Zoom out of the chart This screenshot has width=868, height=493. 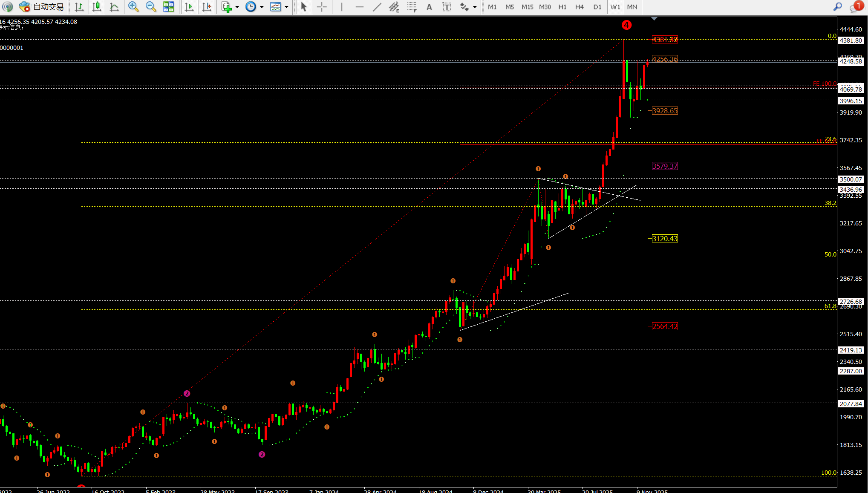click(x=151, y=7)
